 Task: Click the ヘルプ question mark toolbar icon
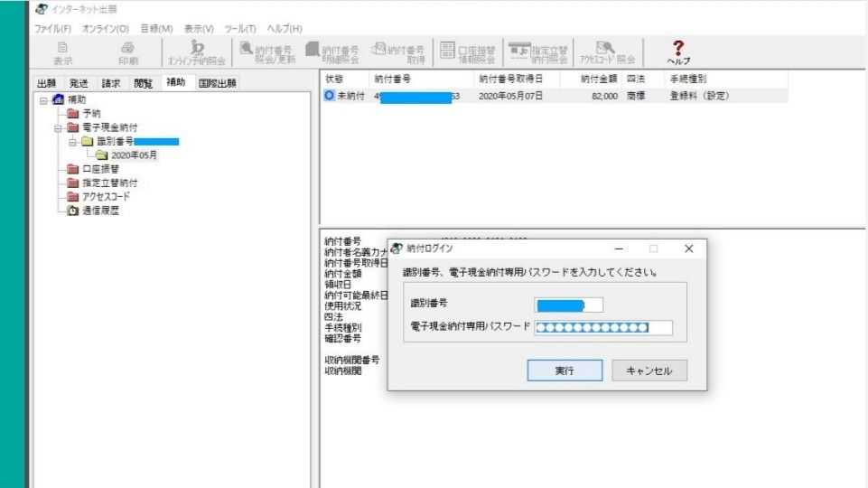677,51
